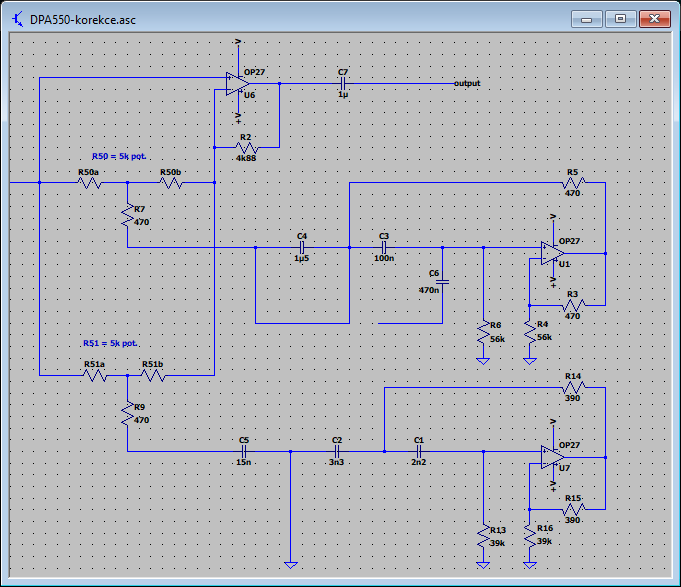This screenshot has width=681, height=587.
Task: Select the U6 OP27 op-amp symbol
Action: click(x=237, y=84)
